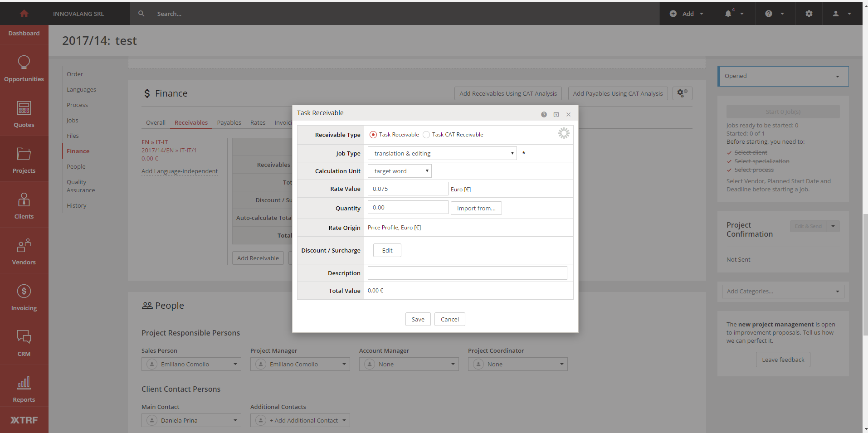Viewport: 868px width, 433px height.
Task: Open help for Task Receivable dialog
Action: [544, 114]
